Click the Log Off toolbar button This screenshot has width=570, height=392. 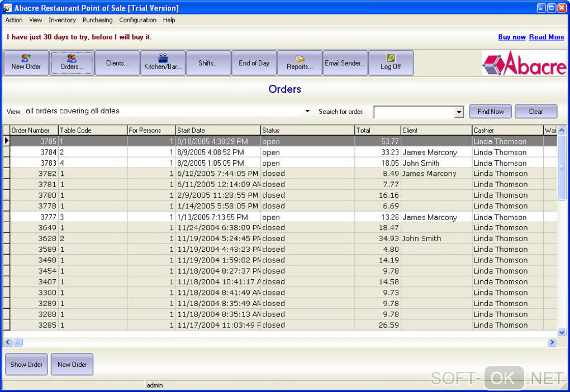(391, 63)
